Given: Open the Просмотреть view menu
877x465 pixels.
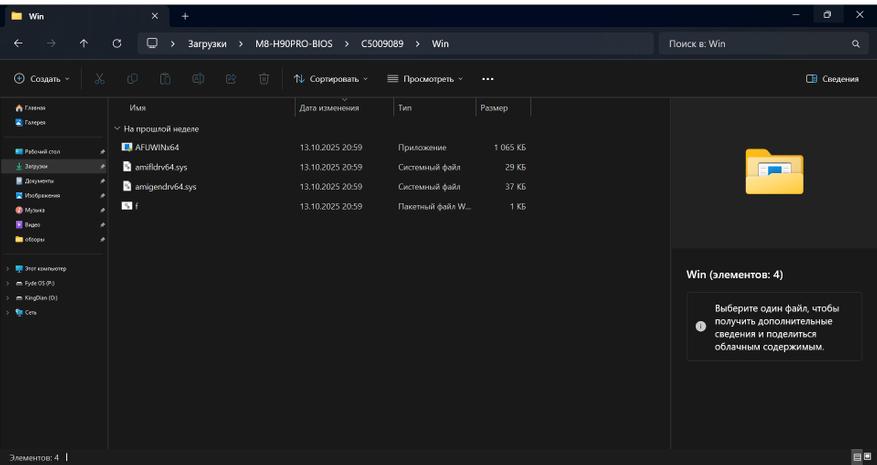Looking at the screenshot, I should click(425, 79).
